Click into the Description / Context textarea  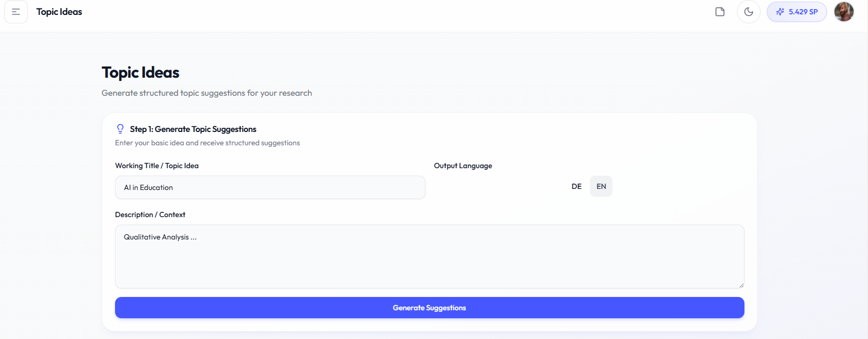click(429, 257)
